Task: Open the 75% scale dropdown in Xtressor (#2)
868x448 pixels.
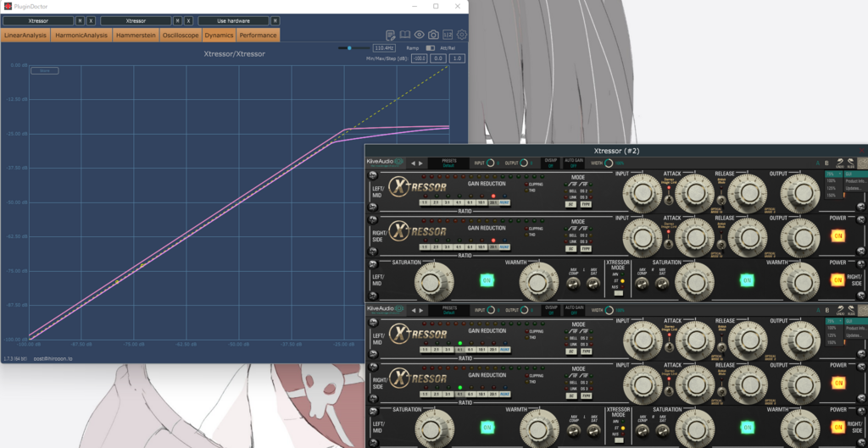Action: tap(834, 174)
